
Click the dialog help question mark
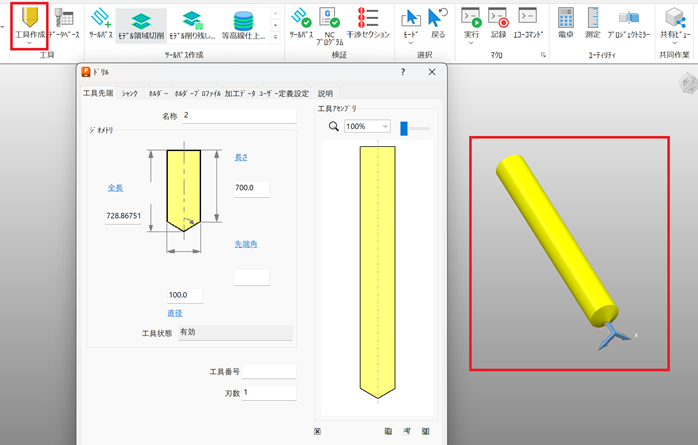click(x=403, y=72)
